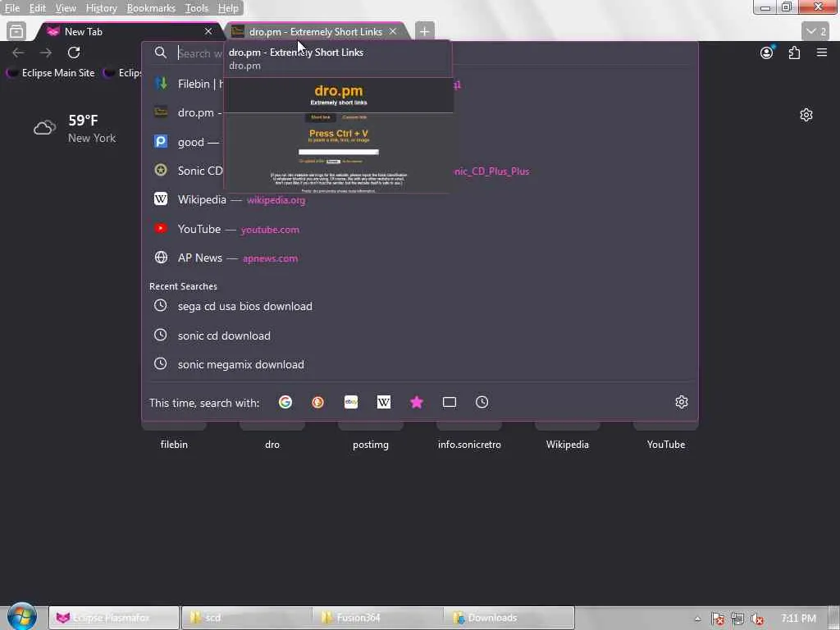840x630 pixels.
Task: Go forward with the forward arrow
Action: pos(46,52)
